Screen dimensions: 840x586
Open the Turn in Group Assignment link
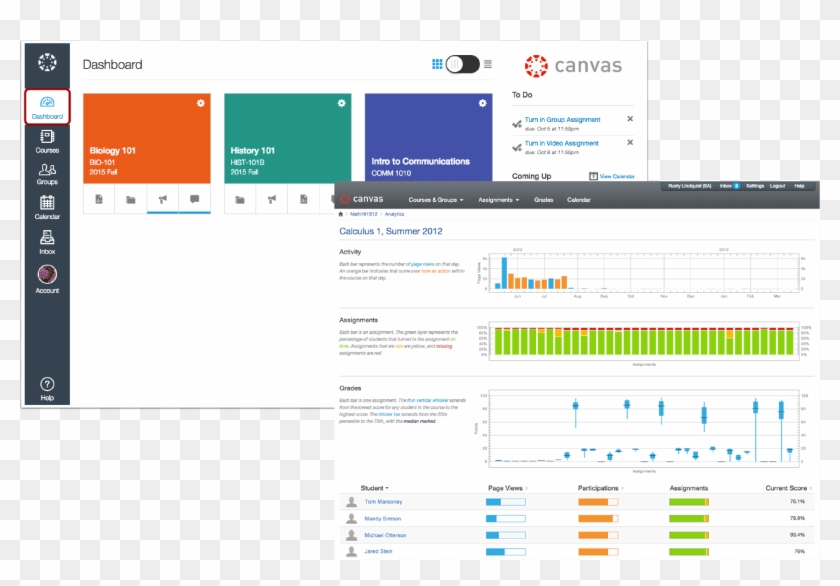pyautogui.click(x=562, y=119)
